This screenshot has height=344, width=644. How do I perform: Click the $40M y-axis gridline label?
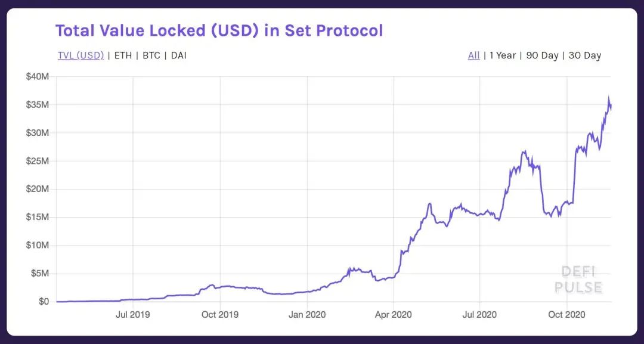(37, 76)
